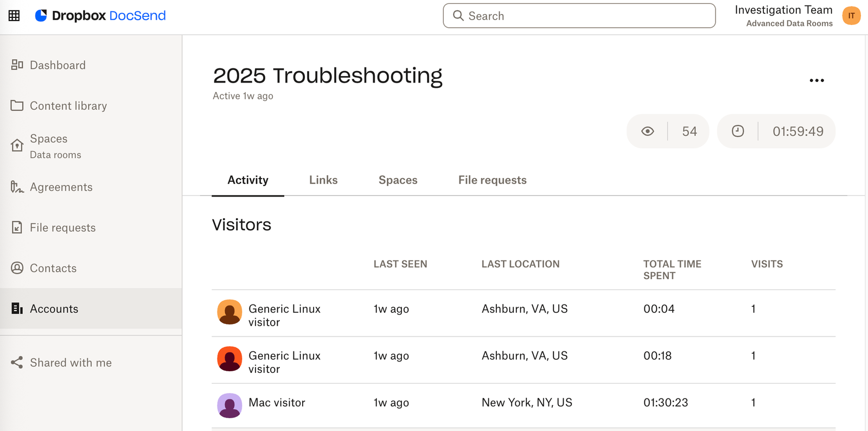Click the Spaces data rooms house icon
The height and width of the screenshot is (431, 868).
coord(17,145)
